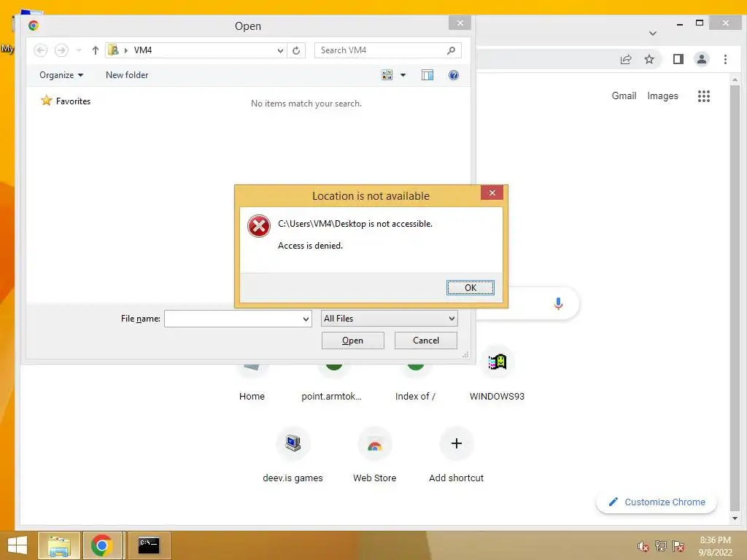Open the dialog Help icon
The height and width of the screenshot is (560, 747).
[x=454, y=75]
